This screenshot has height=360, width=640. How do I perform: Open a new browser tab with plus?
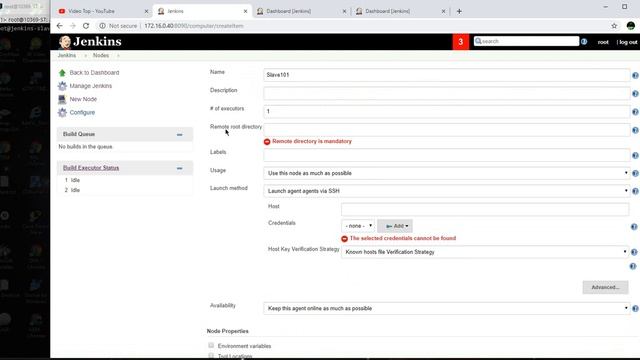459,11
